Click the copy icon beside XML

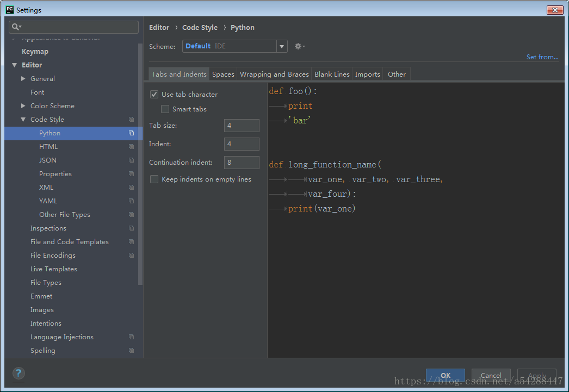[x=131, y=188]
